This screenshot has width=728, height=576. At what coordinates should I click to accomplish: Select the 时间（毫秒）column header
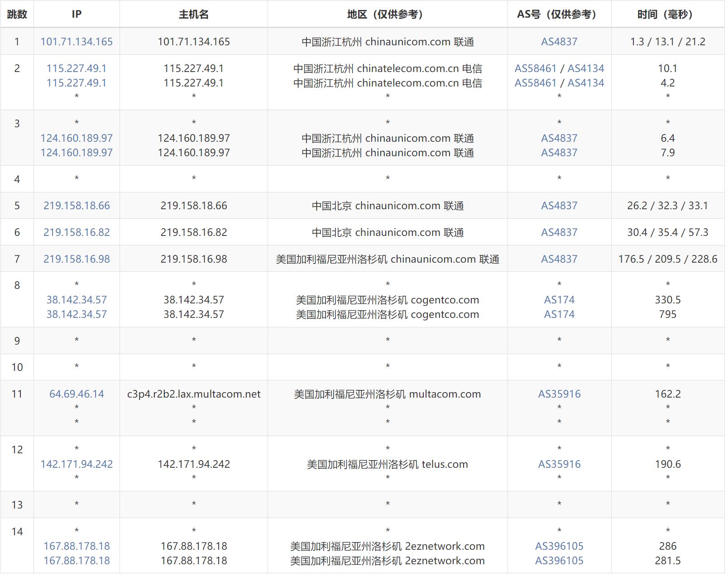click(668, 14)
